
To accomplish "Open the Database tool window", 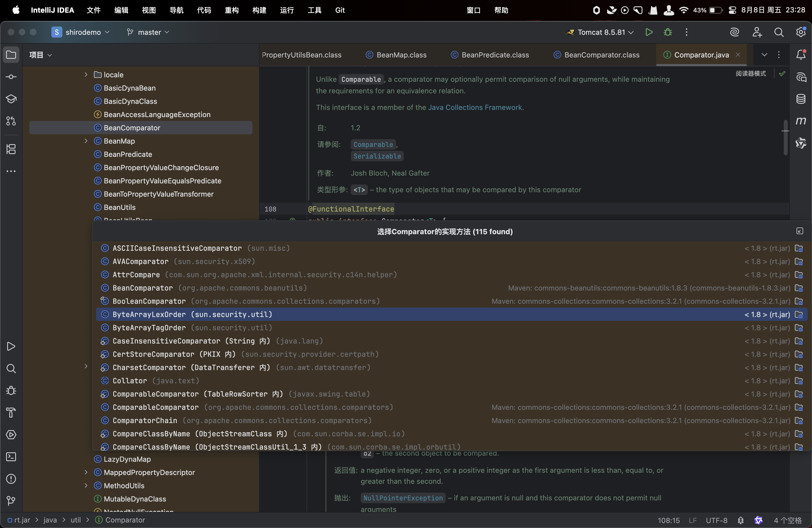I will click(x=801, y=99).
